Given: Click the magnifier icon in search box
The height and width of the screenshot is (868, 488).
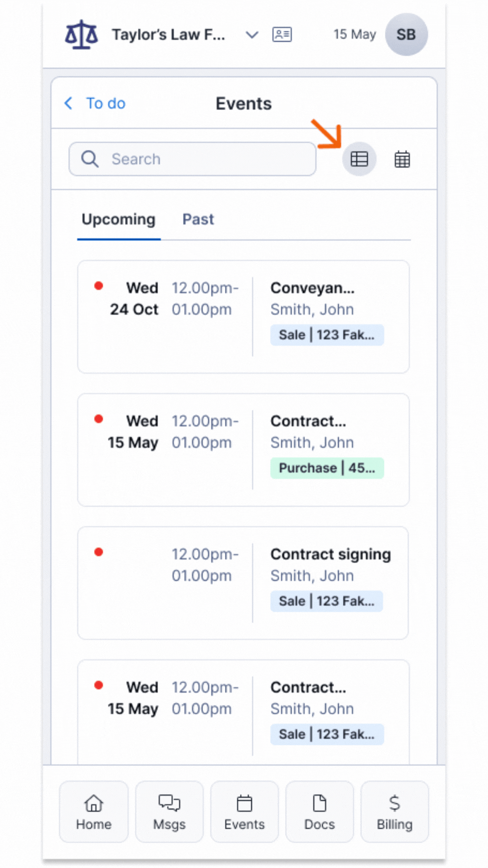Looking at the screenshot, I should 89,159.
